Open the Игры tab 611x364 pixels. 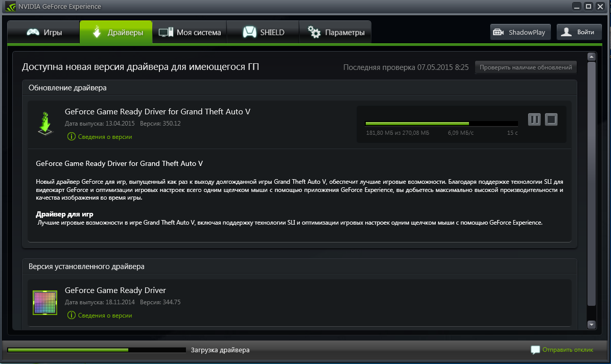43,32
